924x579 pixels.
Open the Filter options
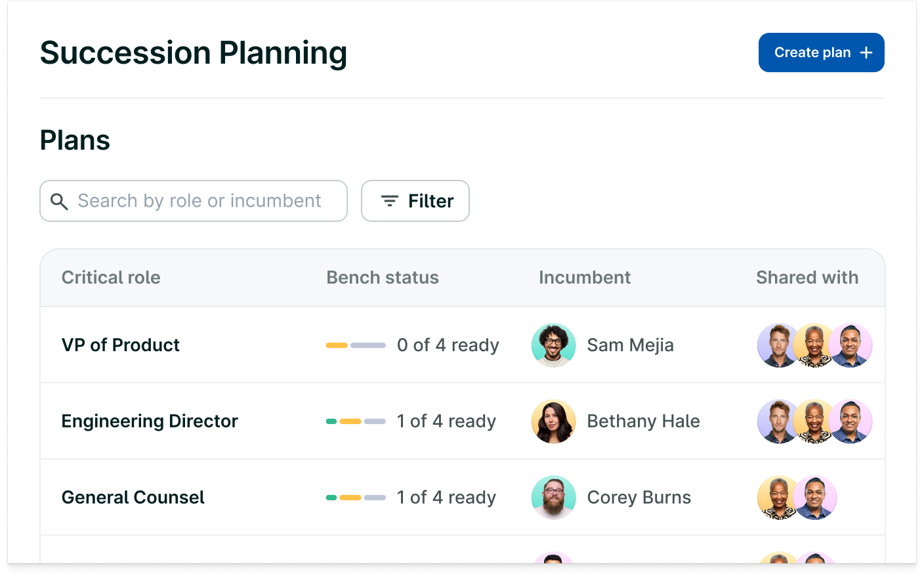point(415,201)
